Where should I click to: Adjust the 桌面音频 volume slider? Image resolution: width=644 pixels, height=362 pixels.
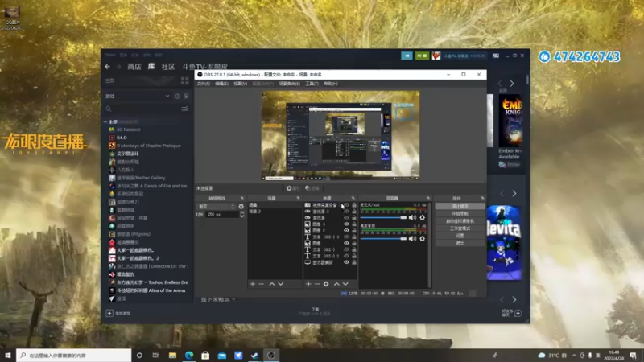(384, 238)
